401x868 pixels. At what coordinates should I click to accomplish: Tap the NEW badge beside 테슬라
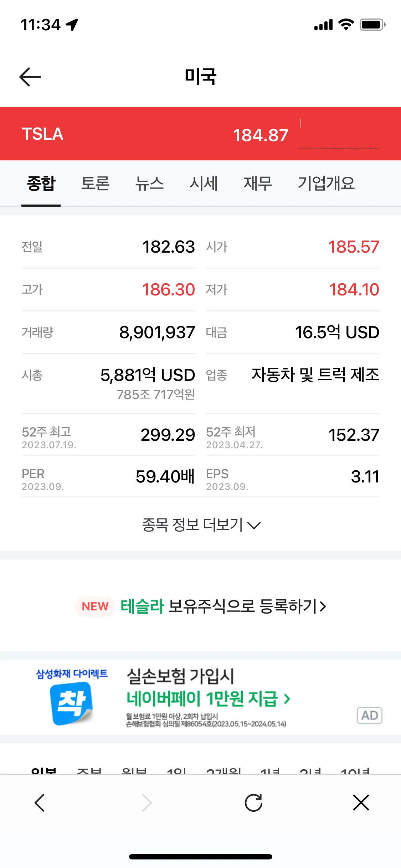pyautogui.click(x=95, y=606)
